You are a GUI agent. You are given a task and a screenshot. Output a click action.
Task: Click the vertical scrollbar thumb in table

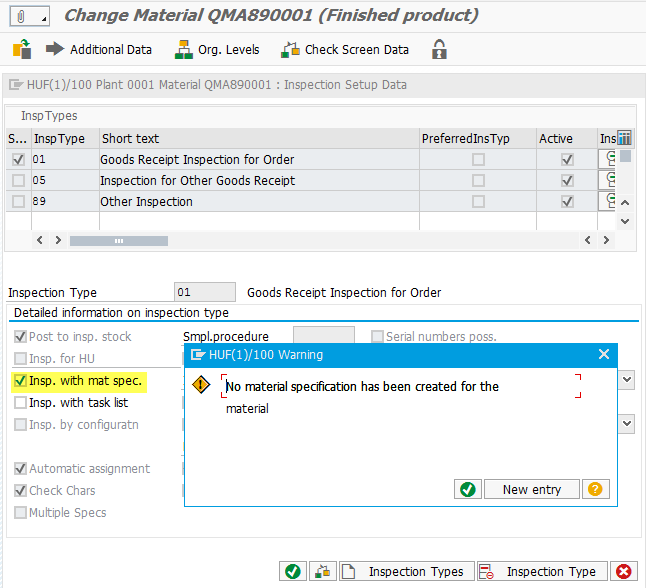[625, 156]
